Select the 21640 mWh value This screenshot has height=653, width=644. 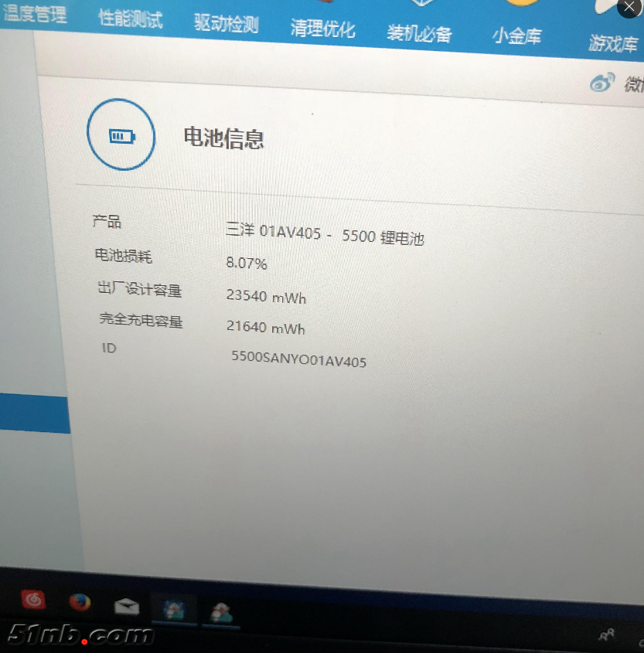click(x=266, y=328)
